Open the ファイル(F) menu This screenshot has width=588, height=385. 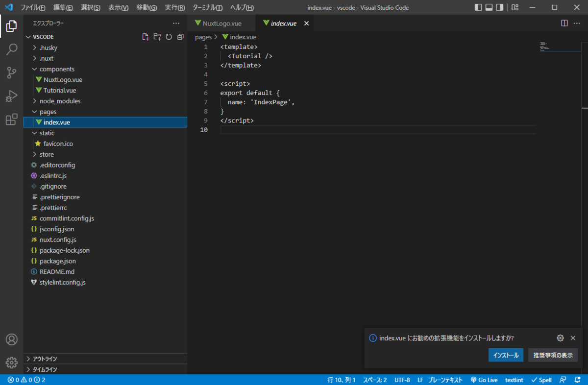(x=33, y=7)
